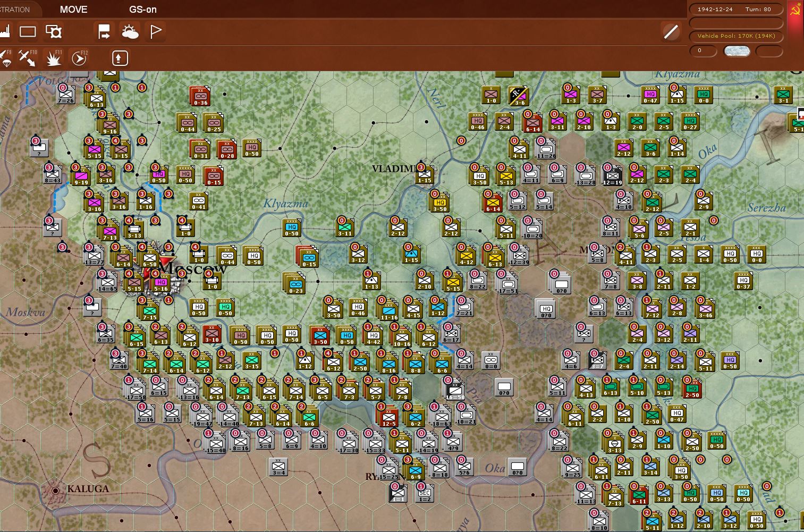Select the 17=51 enemy counter
804x532 pixels.
point(507,283)
